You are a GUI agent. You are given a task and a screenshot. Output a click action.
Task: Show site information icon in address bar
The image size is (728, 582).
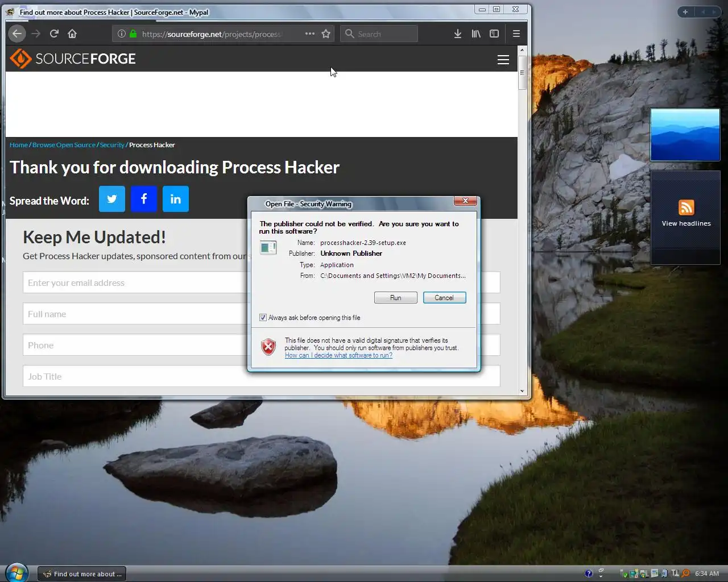(121, 34)
